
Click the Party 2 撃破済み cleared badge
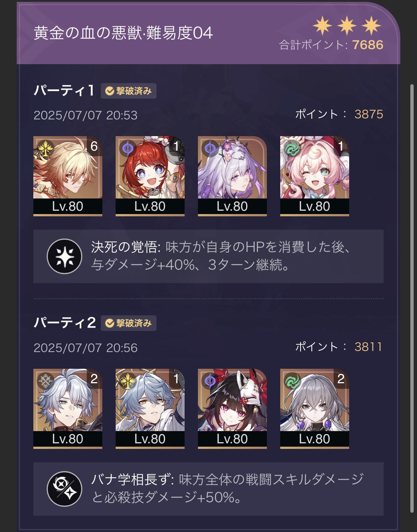point(129,323)
